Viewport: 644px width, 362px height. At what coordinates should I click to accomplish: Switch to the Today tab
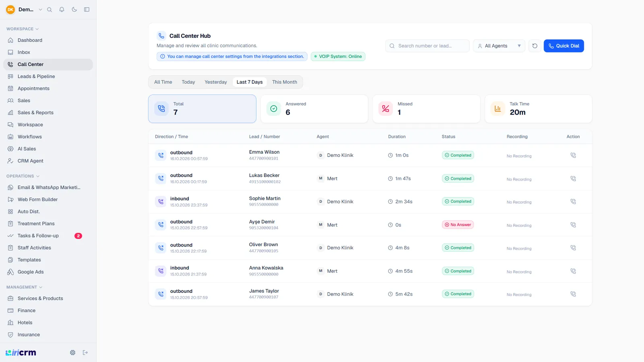[188, 82]
